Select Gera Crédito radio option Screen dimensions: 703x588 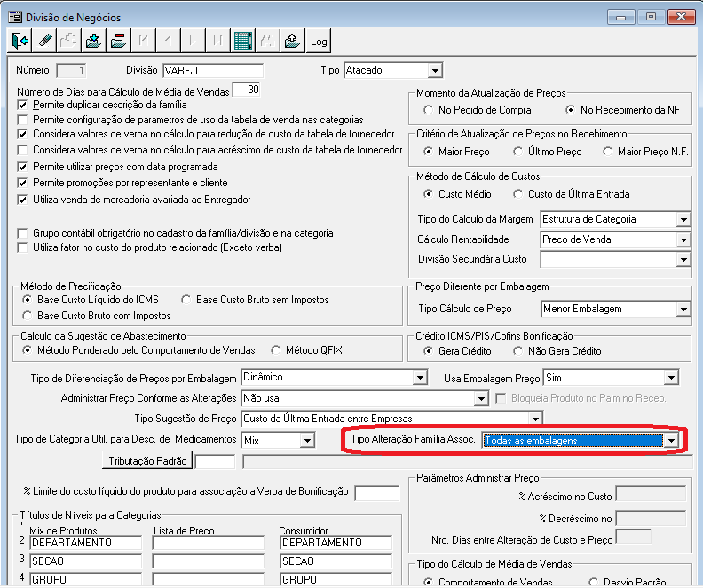[x=428, y=351]
